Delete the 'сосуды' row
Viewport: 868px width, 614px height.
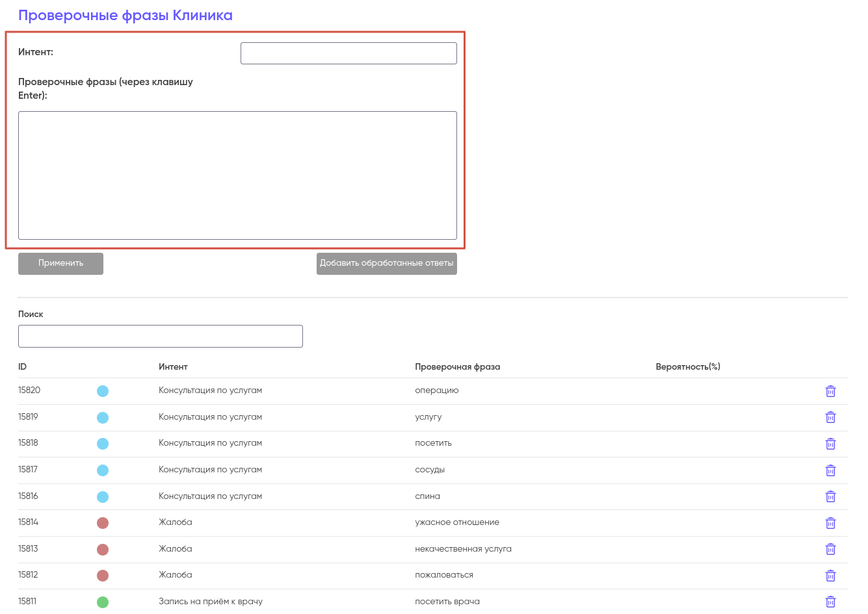pos(830,470)
